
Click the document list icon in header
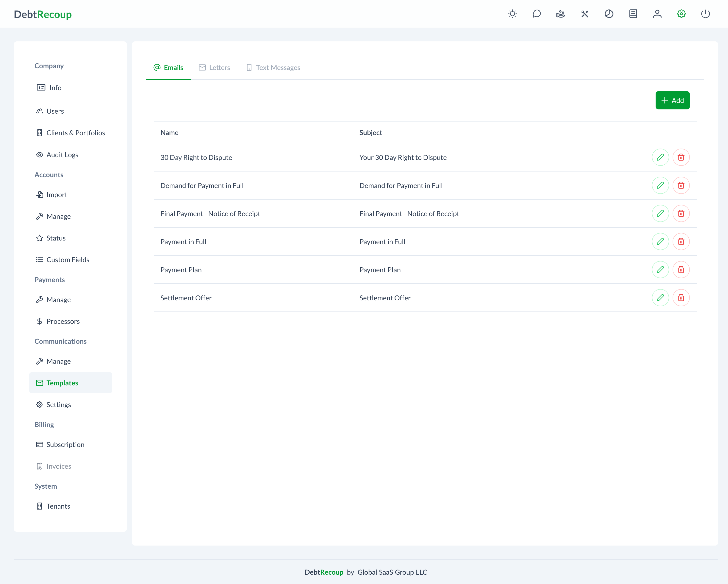click(x=633, y=14)
